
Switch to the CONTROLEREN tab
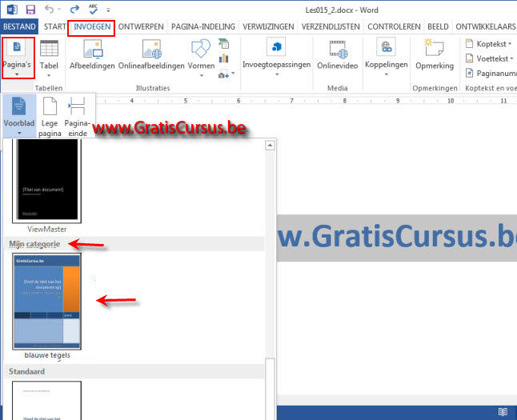pyautogui.click(x=394, y=26)
